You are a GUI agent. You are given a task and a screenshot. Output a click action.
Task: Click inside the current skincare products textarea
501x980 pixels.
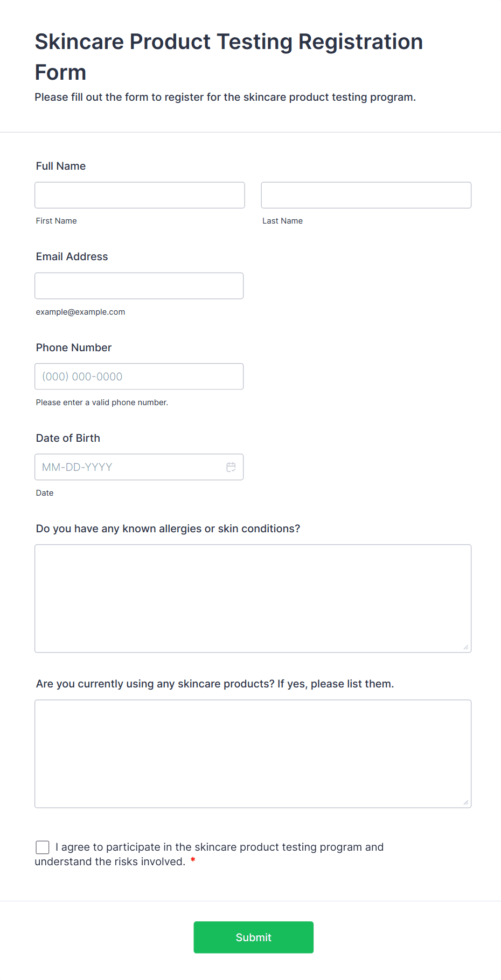click(253, 753)
